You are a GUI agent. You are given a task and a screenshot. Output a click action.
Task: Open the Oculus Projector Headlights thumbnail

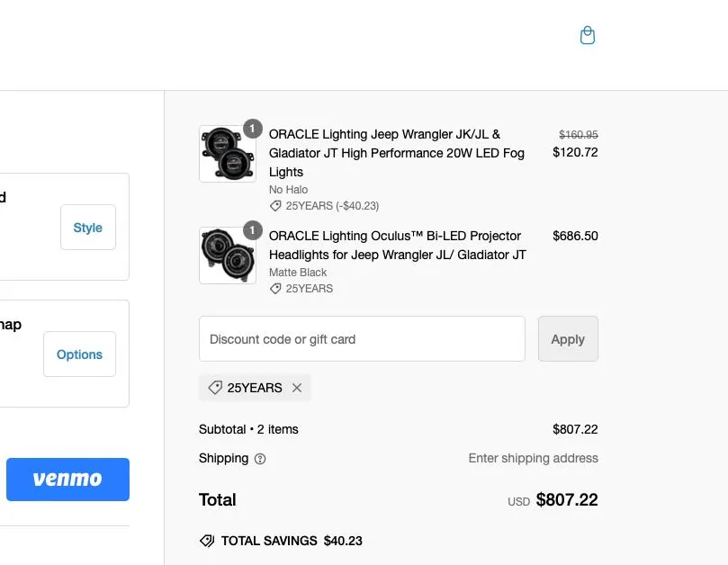click(x=228, y=256)
